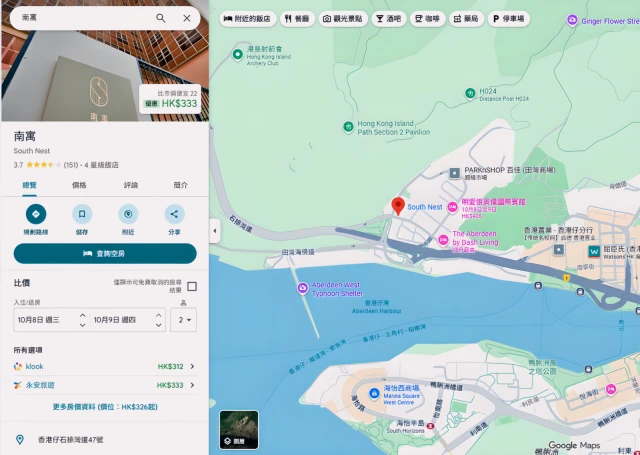Click the 分享 share icon
This screenshot has width=640, height=455.
(x=174, y=214)
